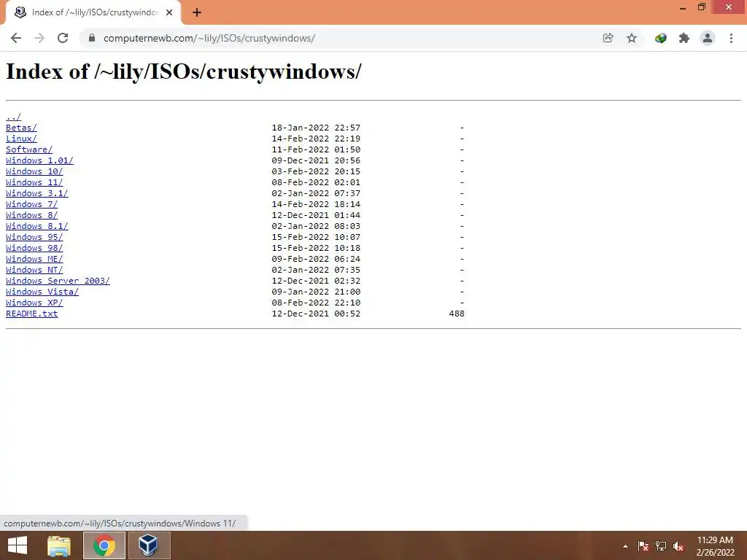Go to the parent directory link
The image size is (747, 560).
13,117
